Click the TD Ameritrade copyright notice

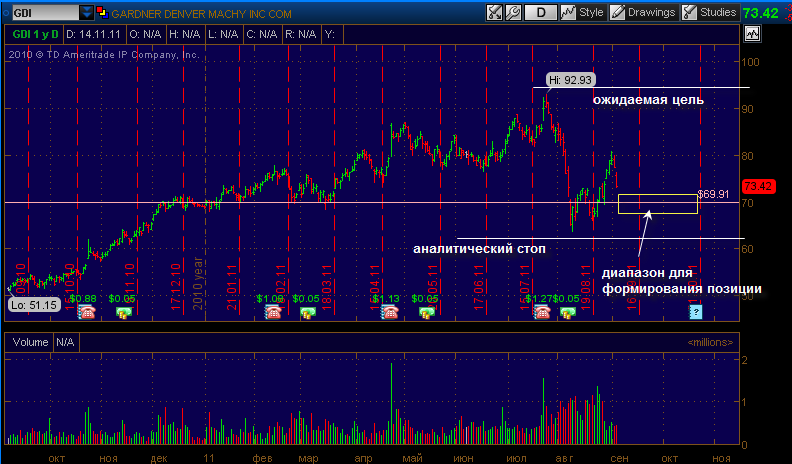click(x=104, y=55)
